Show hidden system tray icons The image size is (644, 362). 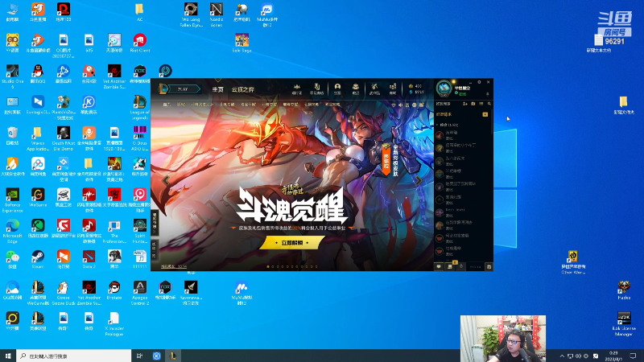(562, 356)
